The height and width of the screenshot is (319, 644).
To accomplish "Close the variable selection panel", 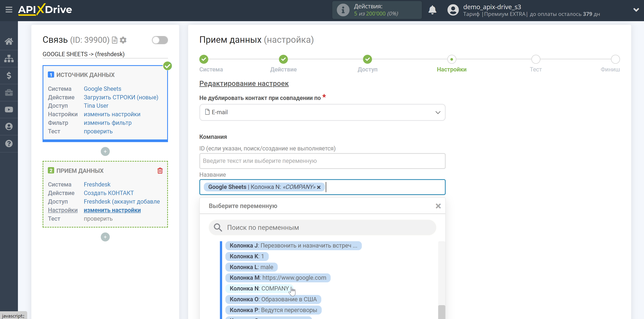I will click(438, 206).
